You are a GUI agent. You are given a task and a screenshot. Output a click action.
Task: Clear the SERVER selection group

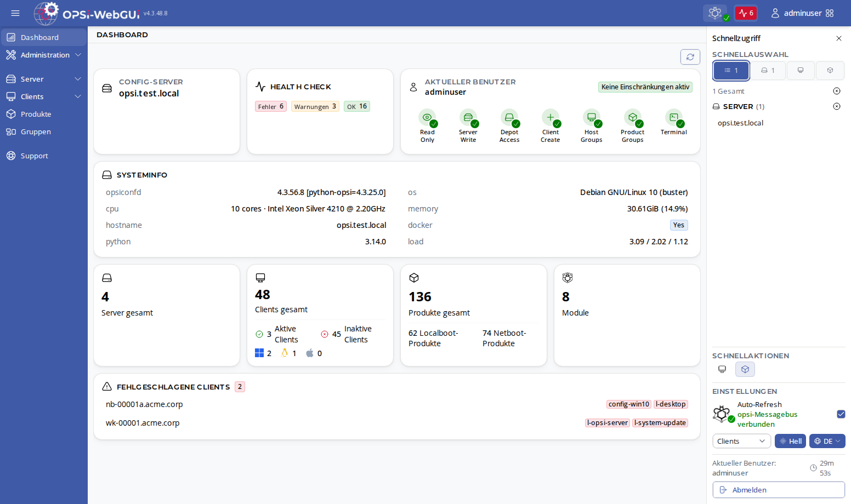pyautogui.click(x=837, y=106)
